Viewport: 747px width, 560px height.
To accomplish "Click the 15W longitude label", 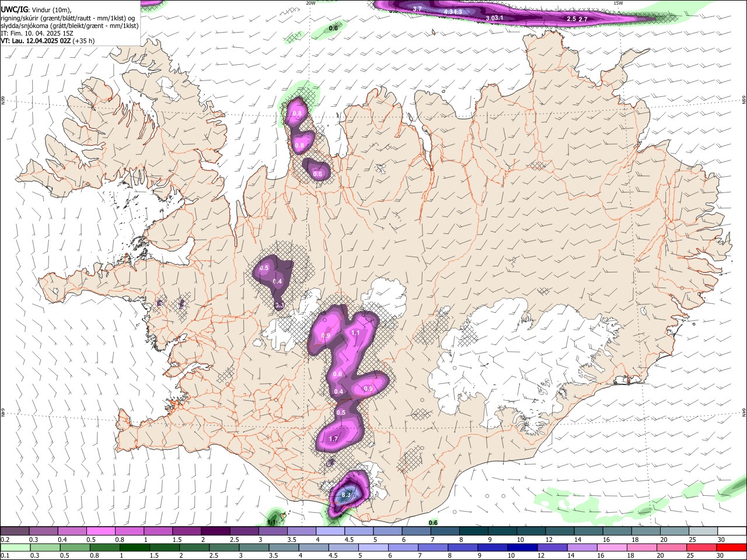I will point(618,3).
